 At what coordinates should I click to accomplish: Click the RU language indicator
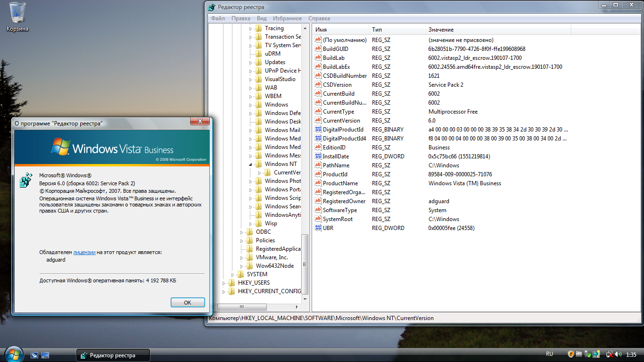[550, 354]
